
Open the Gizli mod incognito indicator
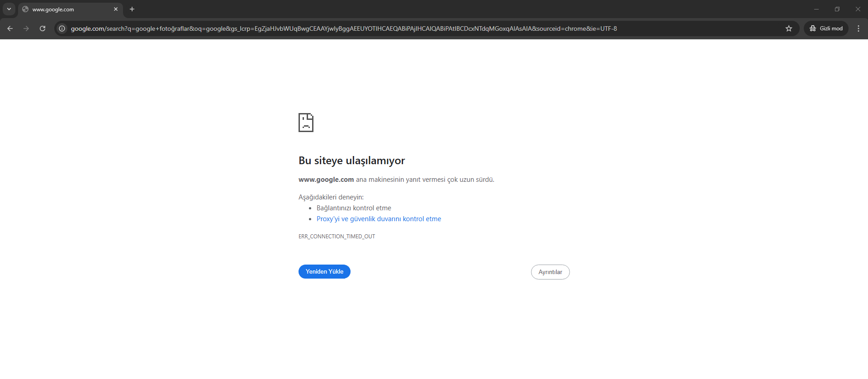tap(826, 28)
